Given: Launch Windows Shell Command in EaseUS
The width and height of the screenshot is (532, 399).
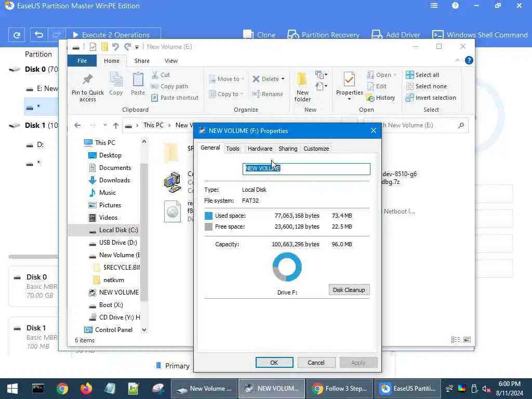Looking at the screenshot, I should [x=480, y=35].
